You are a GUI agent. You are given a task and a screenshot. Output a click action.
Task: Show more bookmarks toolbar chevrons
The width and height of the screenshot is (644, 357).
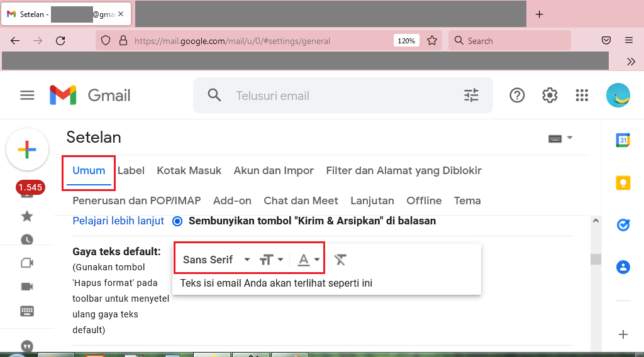631,62
